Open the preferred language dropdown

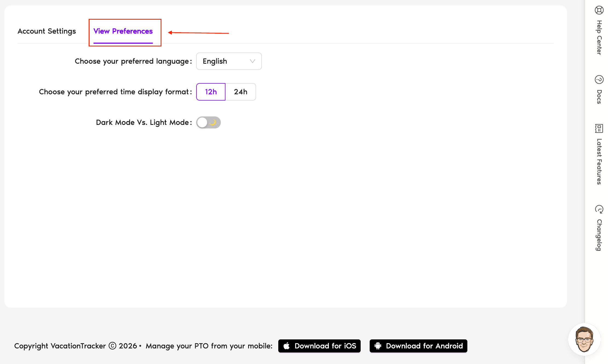click(229, 61)
